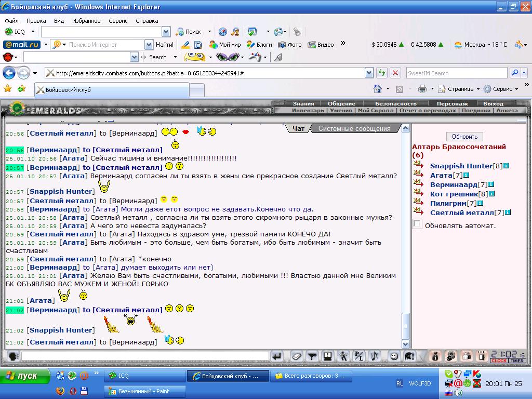Switch to the Системные сообщения tab
532x399 pixels.
click(354, 129)
